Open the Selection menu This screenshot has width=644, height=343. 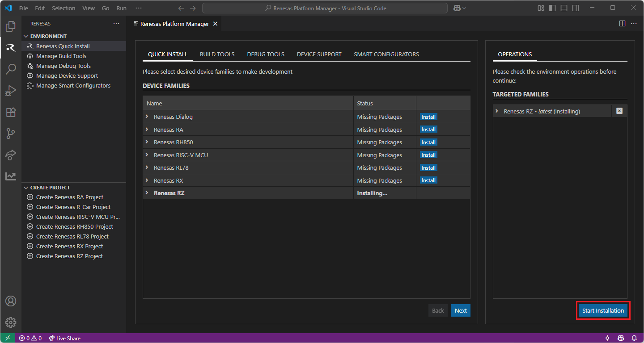[x=64, y=8]
